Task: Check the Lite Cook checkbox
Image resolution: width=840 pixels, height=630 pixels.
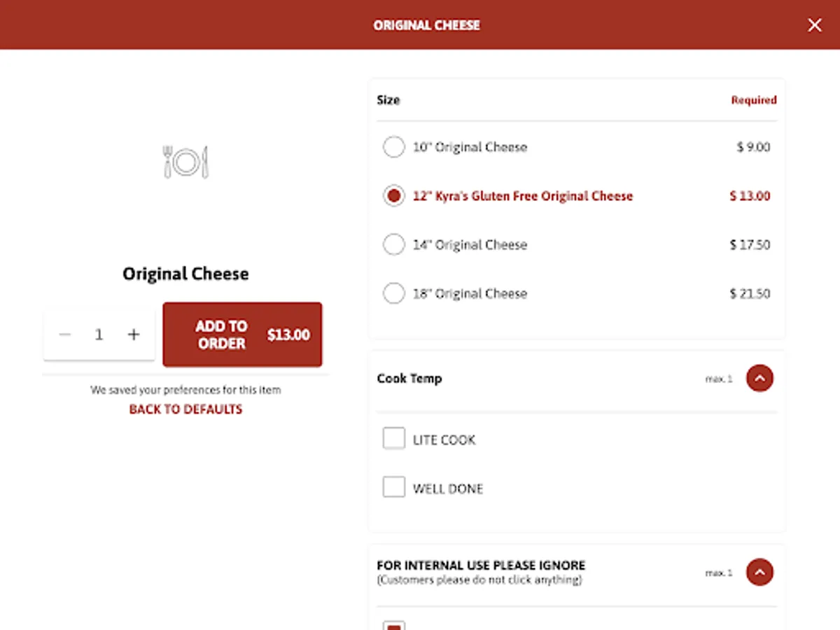Action: pyautogui.click(x=394, y=439)
